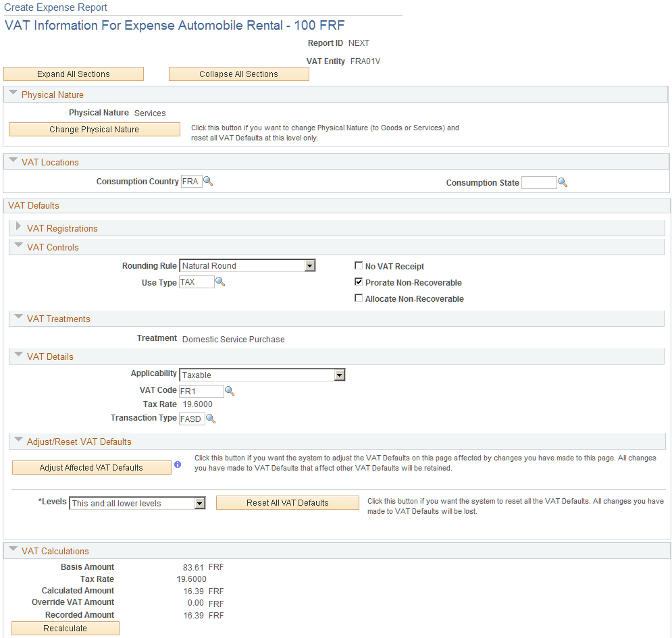Collapse the VAT Treatments section
672x638 pixels.
(18, 318)
